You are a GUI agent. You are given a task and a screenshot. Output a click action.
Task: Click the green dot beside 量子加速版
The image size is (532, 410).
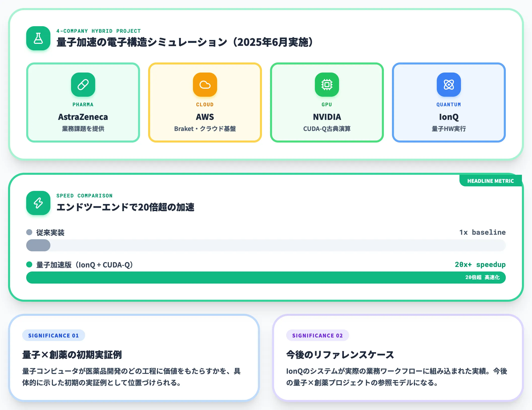[x=29, y=264]
